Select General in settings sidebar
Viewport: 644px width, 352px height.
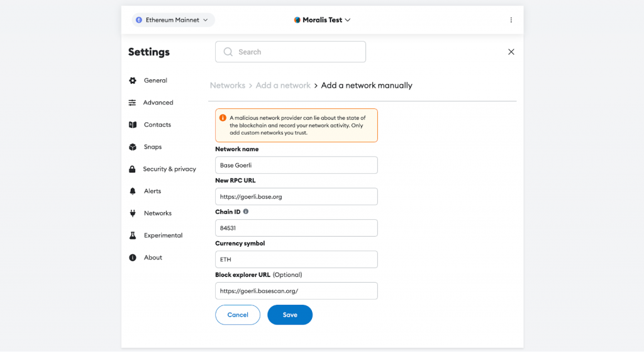[155, 81]
